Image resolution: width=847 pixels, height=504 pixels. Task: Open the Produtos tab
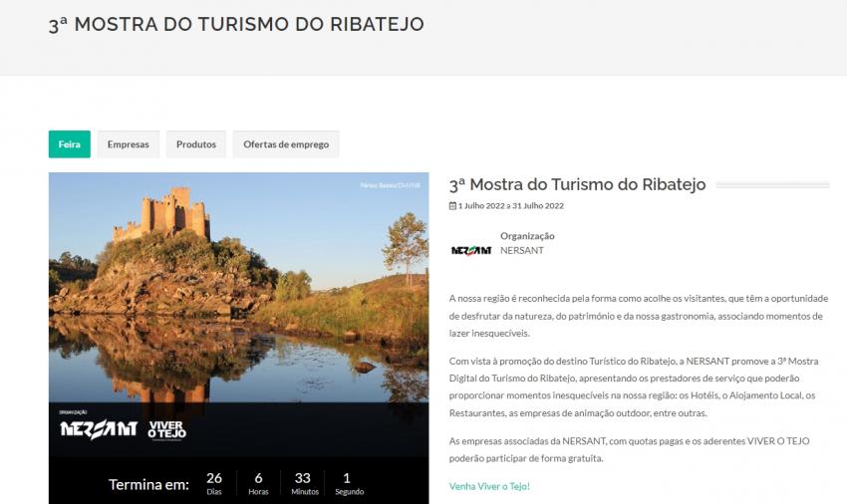pos(196,144)
